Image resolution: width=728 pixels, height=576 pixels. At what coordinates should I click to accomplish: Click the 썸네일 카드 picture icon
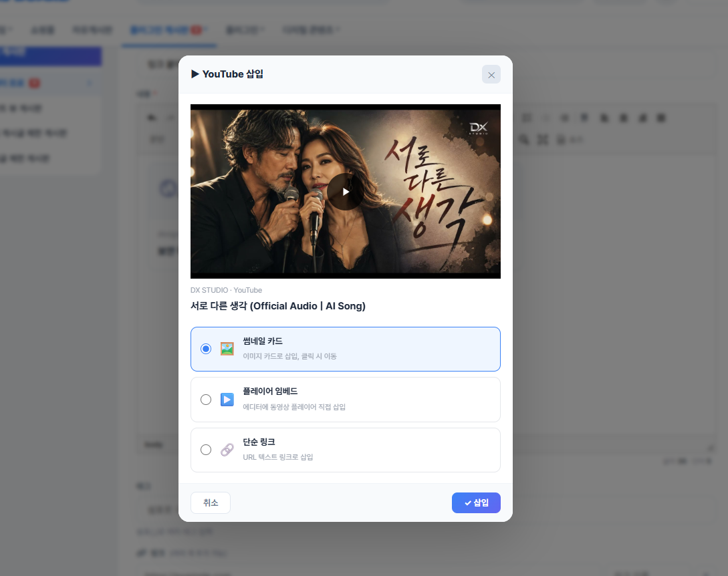click(x=227, y=349)
